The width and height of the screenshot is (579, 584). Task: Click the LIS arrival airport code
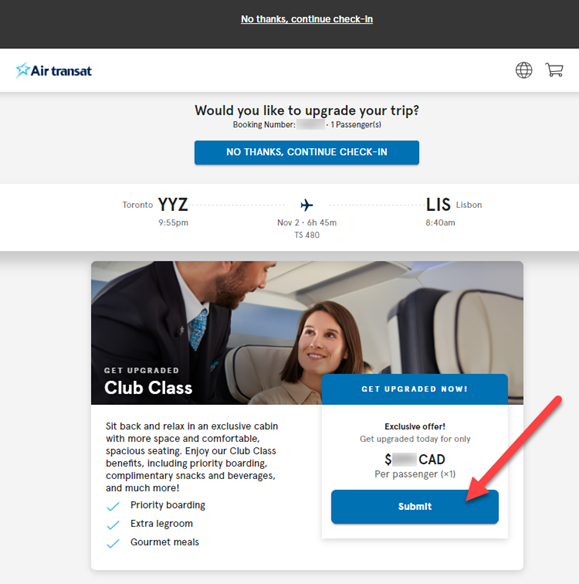[438, 205]
